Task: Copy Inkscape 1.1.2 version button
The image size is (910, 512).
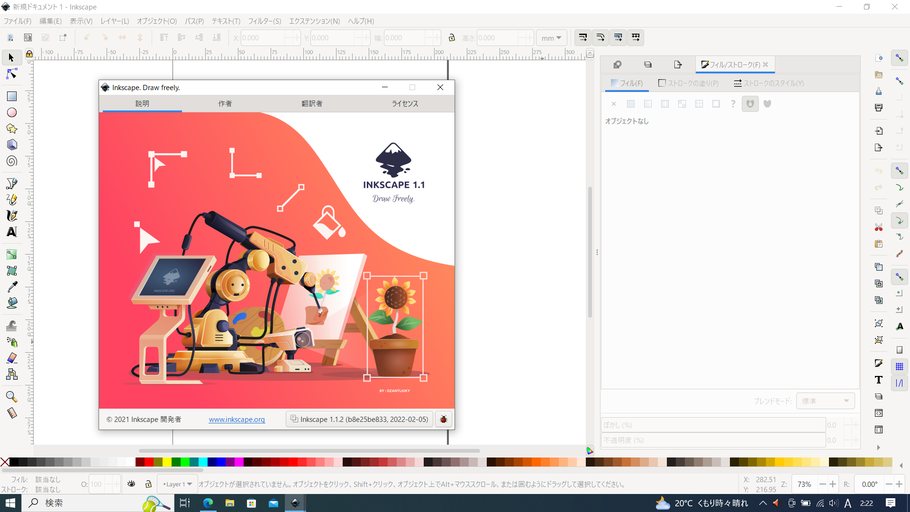Action: (x=360, y=419)
